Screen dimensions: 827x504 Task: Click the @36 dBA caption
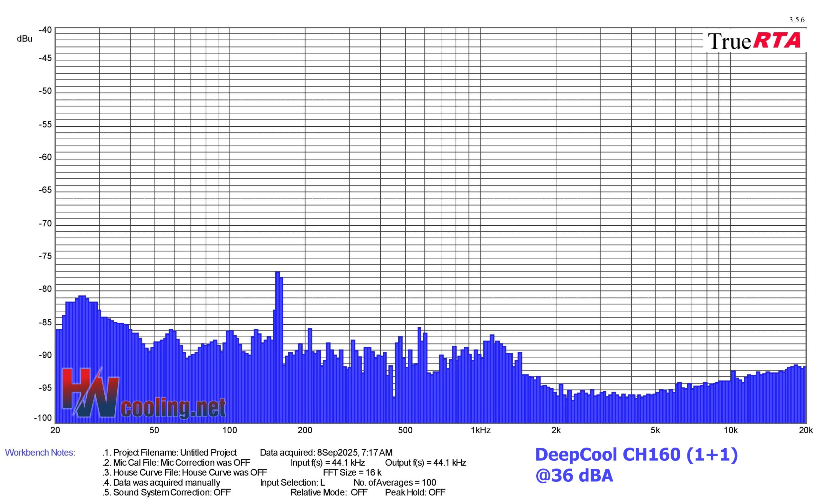pos(574,476)
